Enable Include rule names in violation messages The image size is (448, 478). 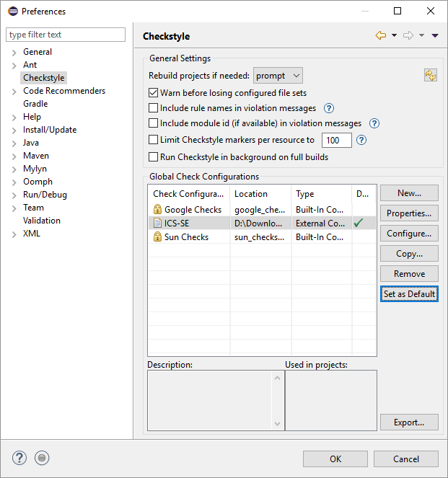[x=153, y=109]
